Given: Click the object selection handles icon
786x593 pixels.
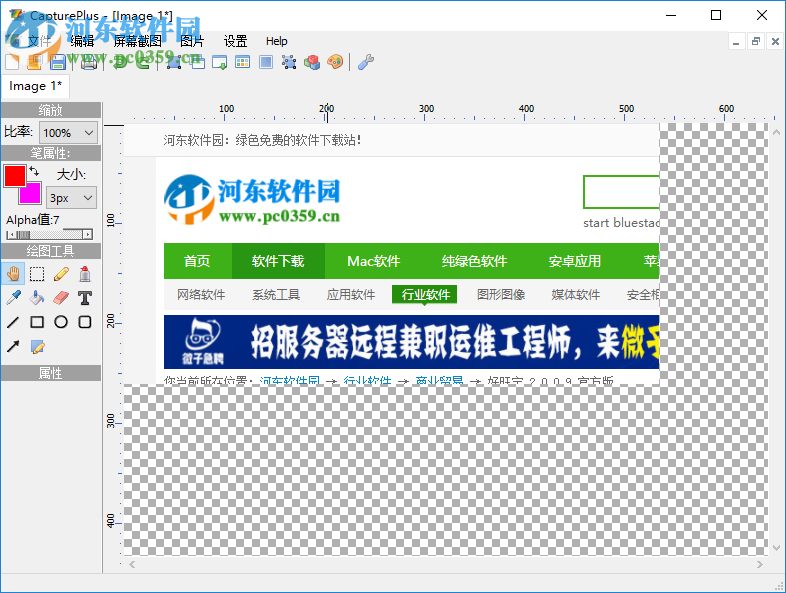Looking at the screenshot, I should (x=289, y=62).
